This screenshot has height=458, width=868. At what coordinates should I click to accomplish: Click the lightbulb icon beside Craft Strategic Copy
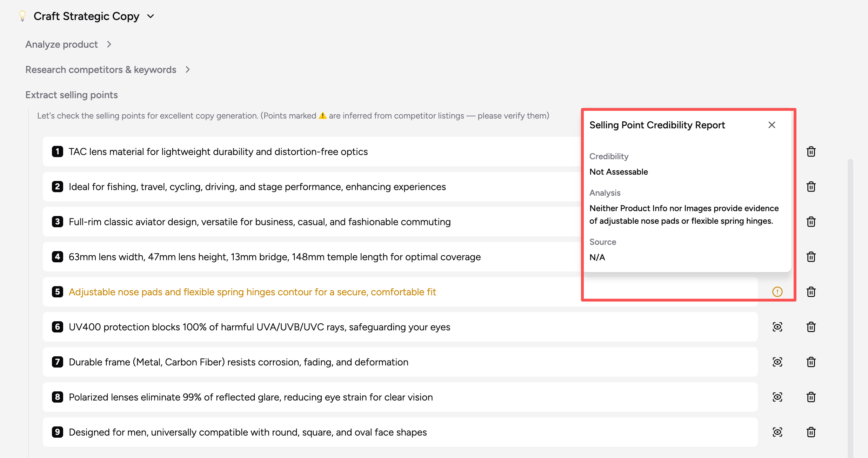(22, 16)
